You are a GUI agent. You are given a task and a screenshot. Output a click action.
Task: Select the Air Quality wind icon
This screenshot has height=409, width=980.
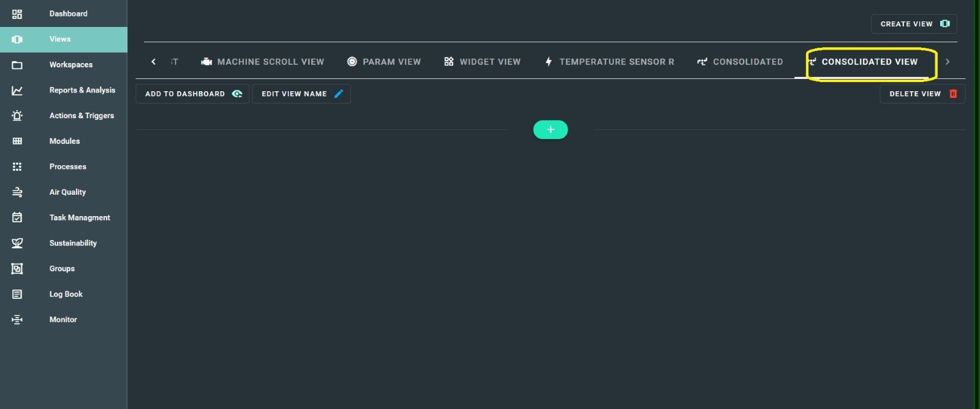pyautogui.click(x=17, y=192)
